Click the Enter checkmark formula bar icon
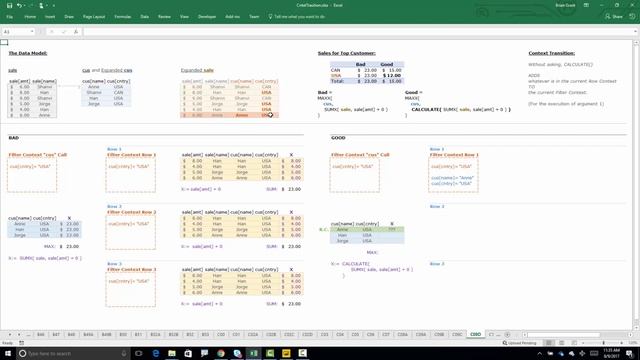 [64, 31]
